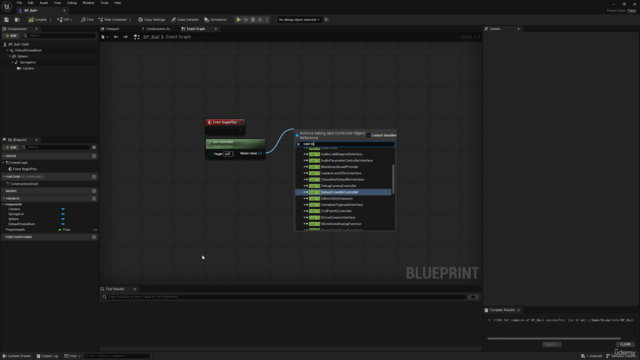Select ConstructionScript function
The height and width of the screenshot is (360, 640).
tap(24, 184)
